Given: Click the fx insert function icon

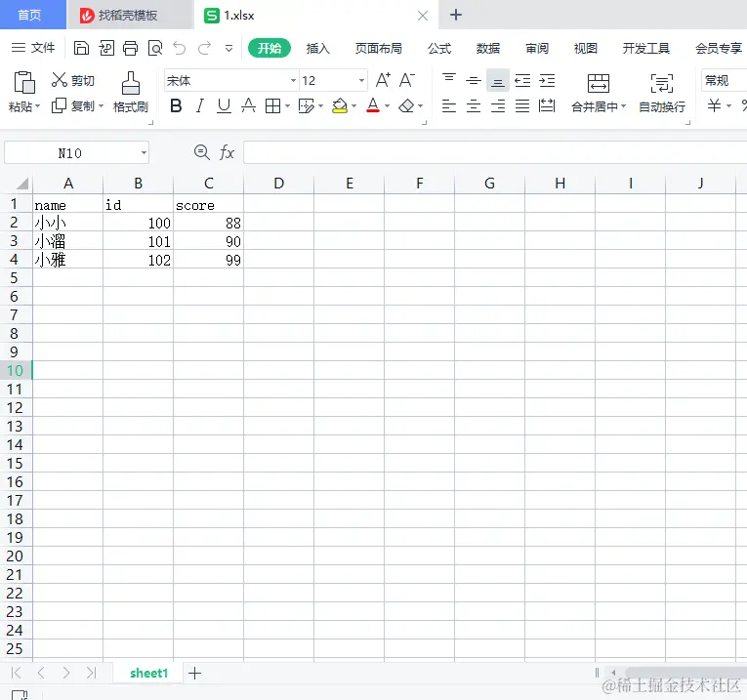Looking at the screenshot, I should click(227, 153).
